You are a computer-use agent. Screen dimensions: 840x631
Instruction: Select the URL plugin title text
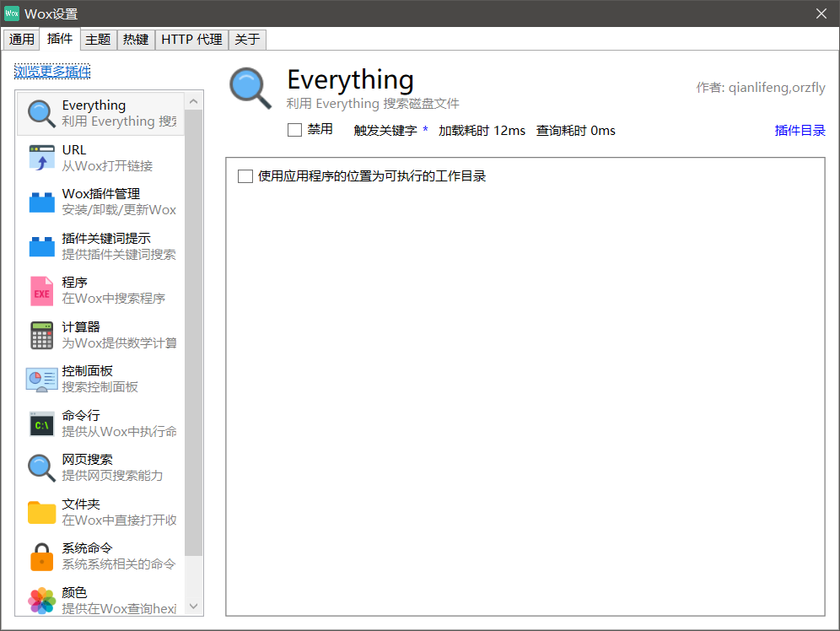74,150
